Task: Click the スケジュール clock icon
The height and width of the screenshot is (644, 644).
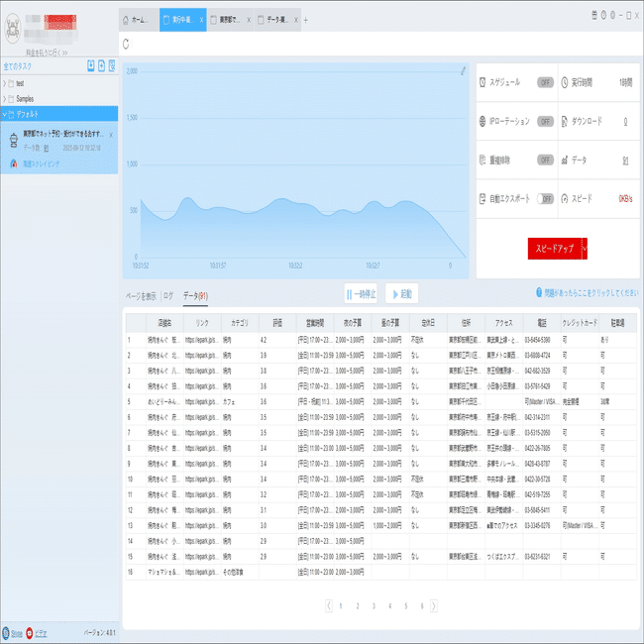Action: (483, 82)
